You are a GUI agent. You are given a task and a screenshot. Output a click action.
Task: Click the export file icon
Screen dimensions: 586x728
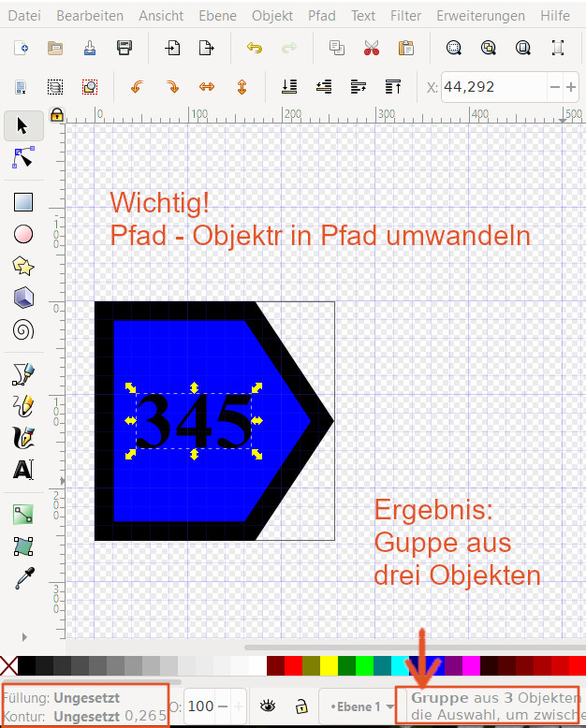click(206, 48)
